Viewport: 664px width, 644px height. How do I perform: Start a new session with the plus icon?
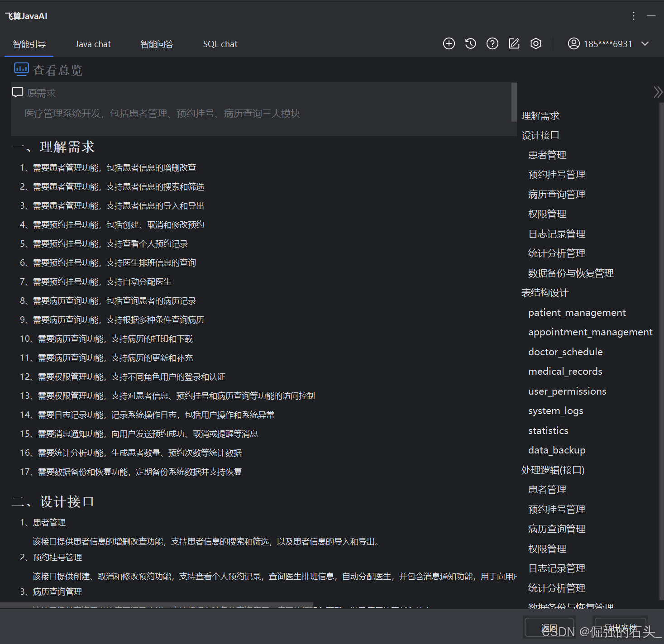pos(449,43)
